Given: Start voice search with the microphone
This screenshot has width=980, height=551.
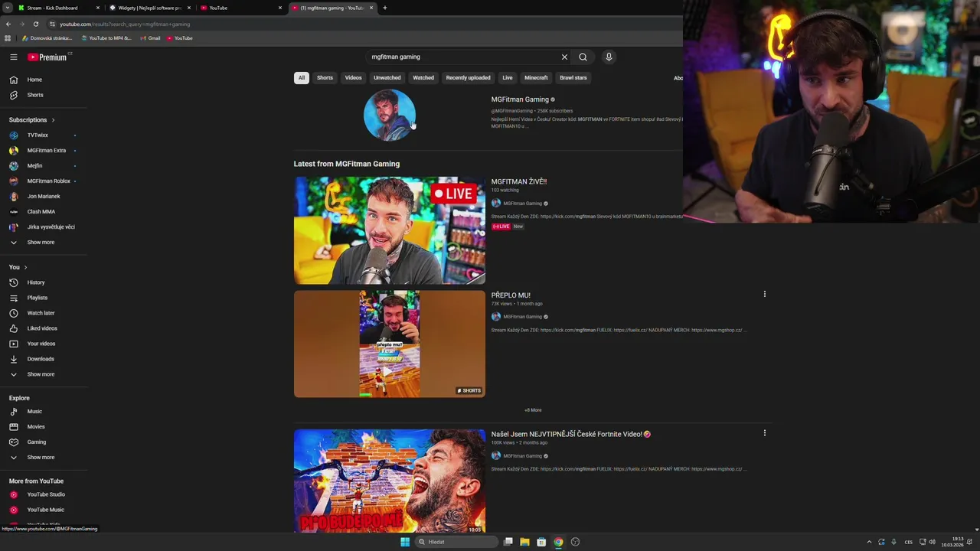Looking at the screenshot, I should pyautogui.click(x=609, y=57).
